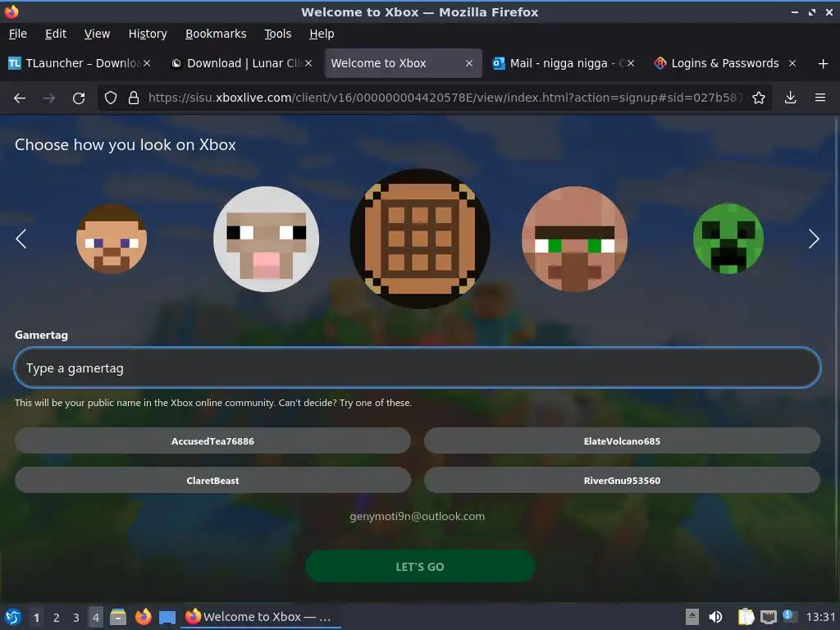
Task: Focus the Type a gamertag field
Action: pos(418,368)
